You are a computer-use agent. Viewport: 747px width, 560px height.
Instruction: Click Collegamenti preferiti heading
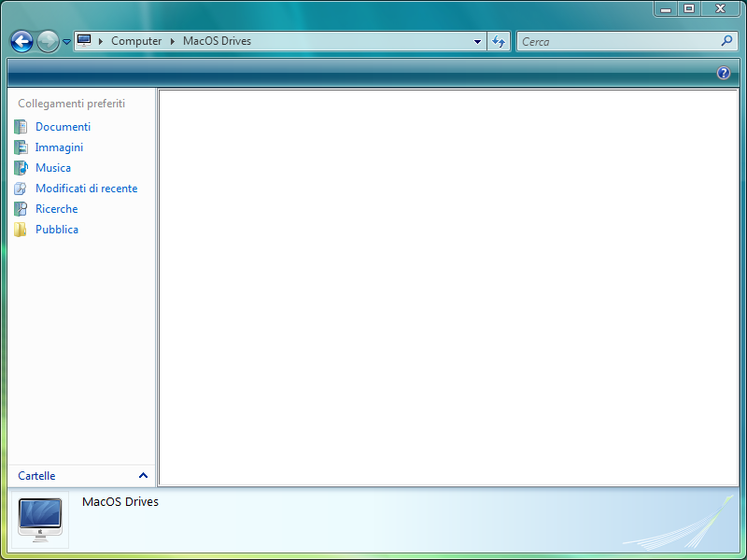[x=72, y=104]
